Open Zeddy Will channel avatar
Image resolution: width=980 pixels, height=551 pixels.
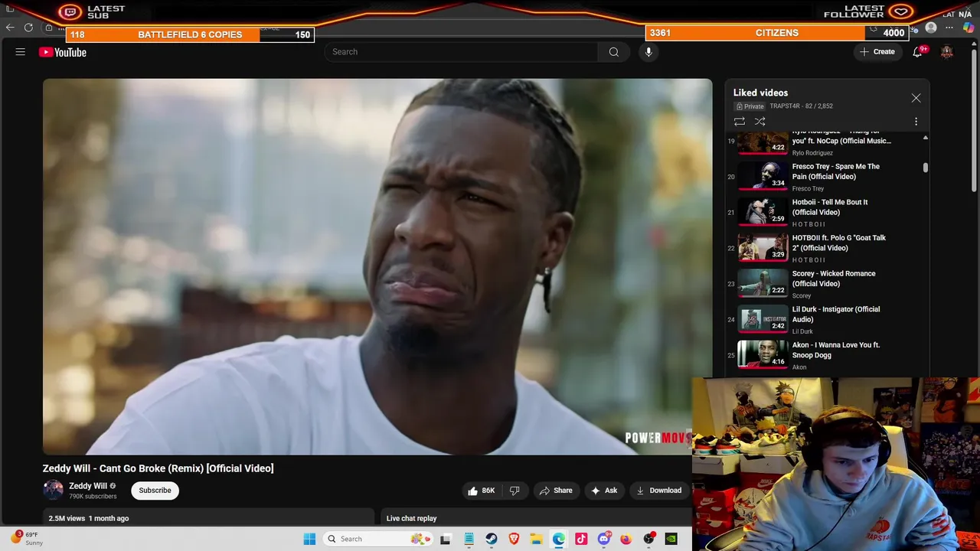point(53,490)
